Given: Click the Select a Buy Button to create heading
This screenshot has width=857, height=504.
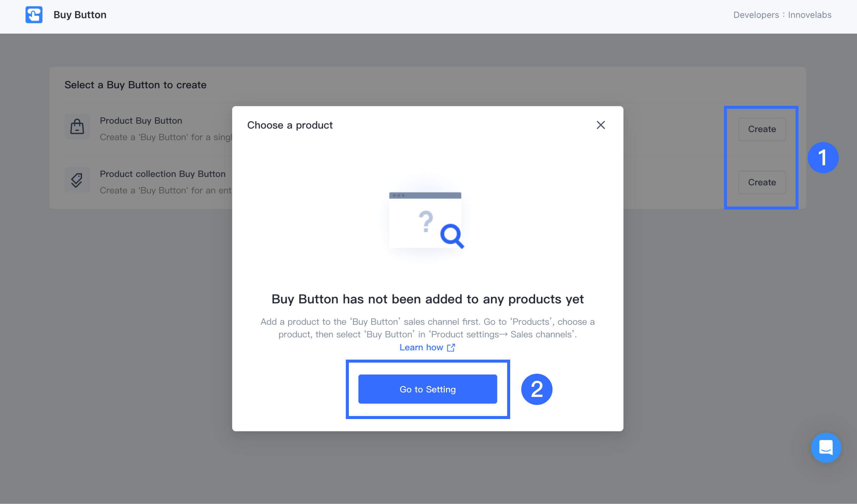Looking at the screenshot, I should coord(135,85).
